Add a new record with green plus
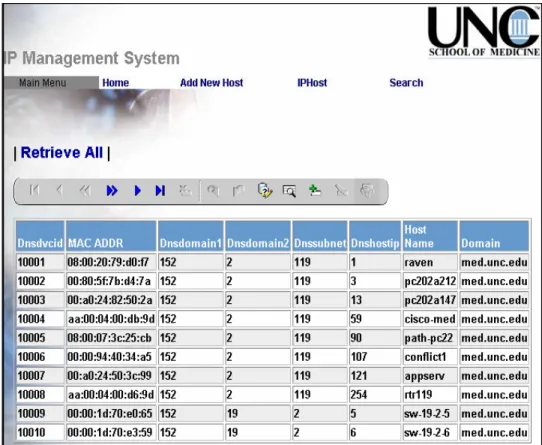This screenshot has width=542, height=445. (x=315, y=190)
